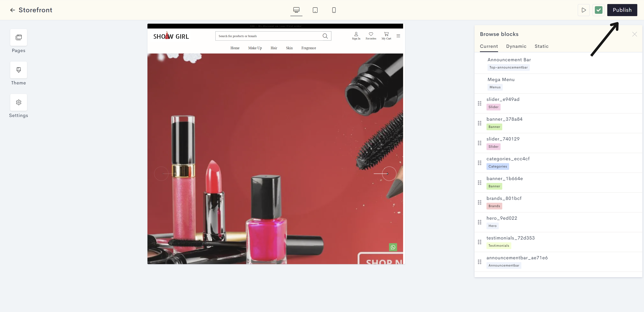Screen dimensions: 644x312
Task: Open the Mega Menu block
Action: click(x=558, y=83)
